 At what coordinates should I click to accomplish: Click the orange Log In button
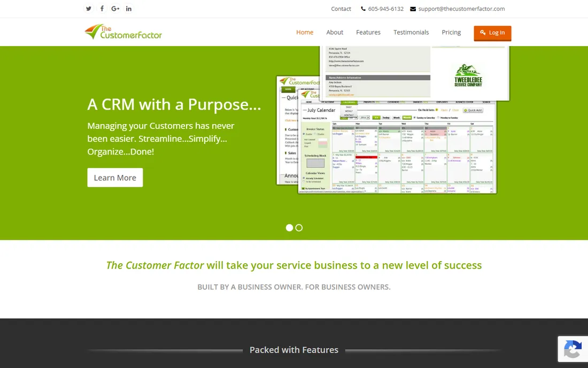tap(492, 33)
